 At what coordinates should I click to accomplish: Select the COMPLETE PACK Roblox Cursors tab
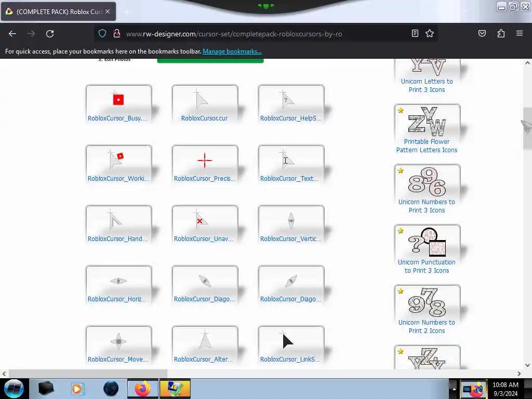click(x=58, y=11)
